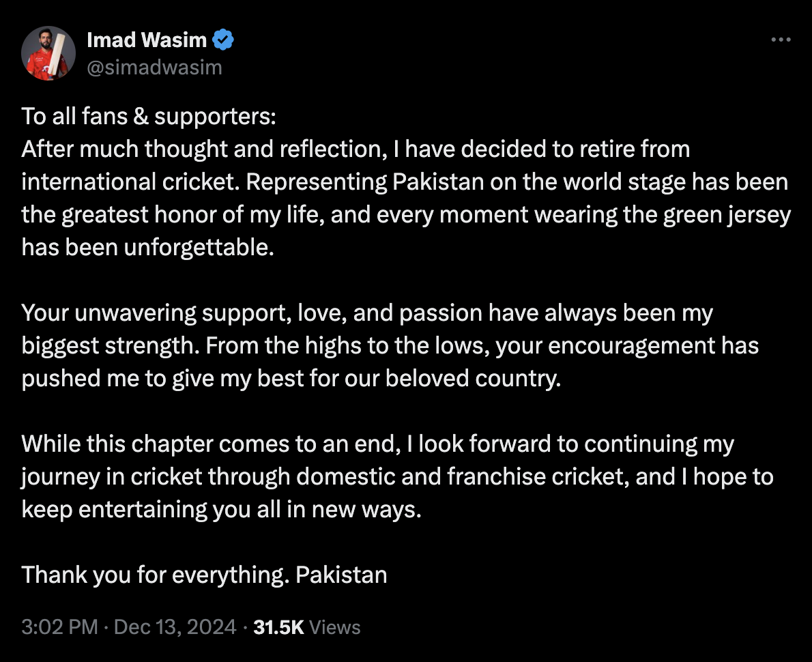Click the line starting "Your unwavering support, love"

pyautogui.click(x=367, y=313)
